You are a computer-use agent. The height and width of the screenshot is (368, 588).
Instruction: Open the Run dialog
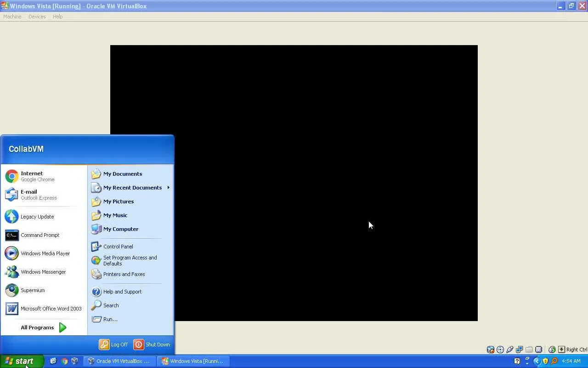point(130,319)
